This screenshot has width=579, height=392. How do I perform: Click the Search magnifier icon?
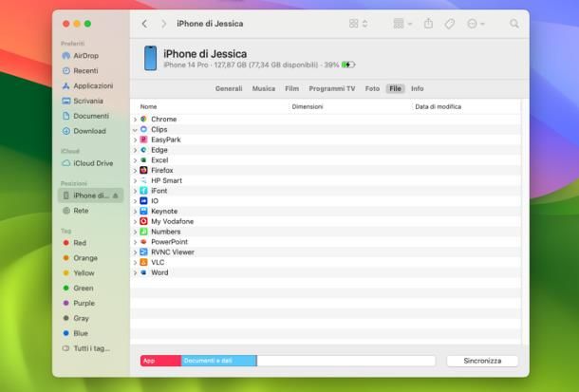click(x=514, y=24)
